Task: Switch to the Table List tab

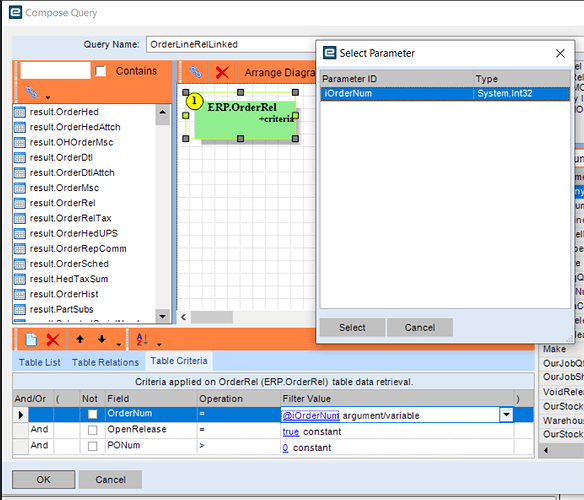Action: [39, 362]
